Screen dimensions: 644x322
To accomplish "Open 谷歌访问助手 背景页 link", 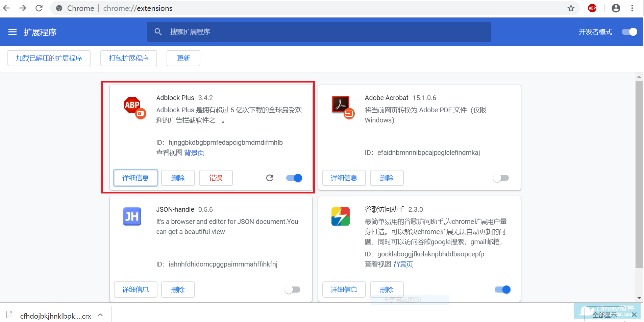I will pyautogui.click(x=403, y=264).
